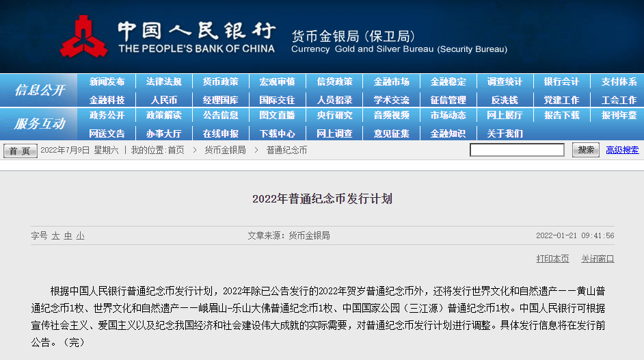Screen dimensions: 644x360
Task: Click the 搜索 search button
Action: coord(586,150)
